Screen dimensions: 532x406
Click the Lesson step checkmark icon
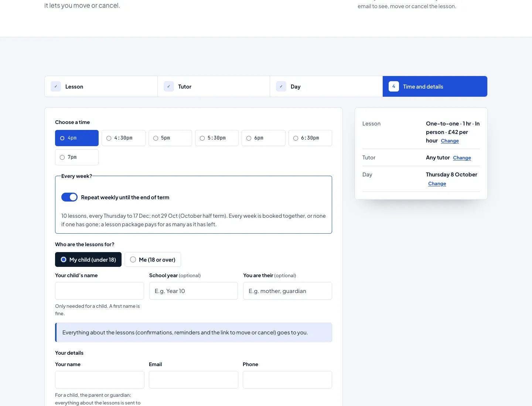coord(56,86)
